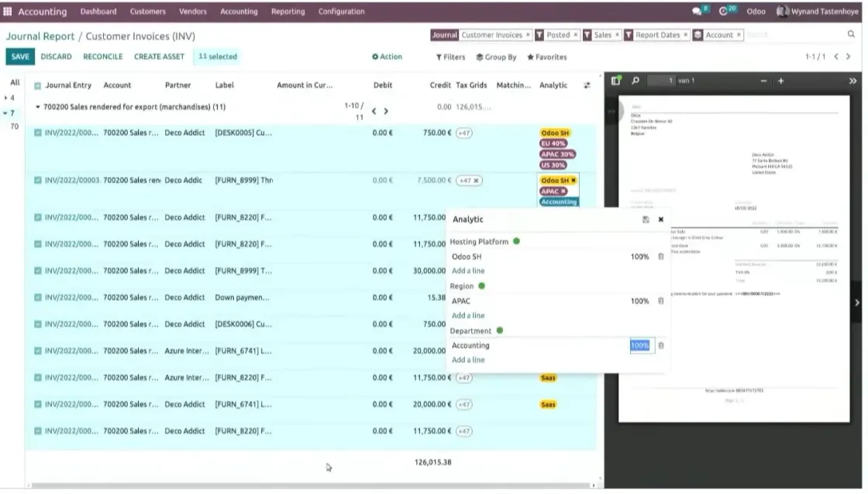The height and width of the screenshot is (494, 868).
Task: Click the Accounting percentage input field
Action: point(642,346)
